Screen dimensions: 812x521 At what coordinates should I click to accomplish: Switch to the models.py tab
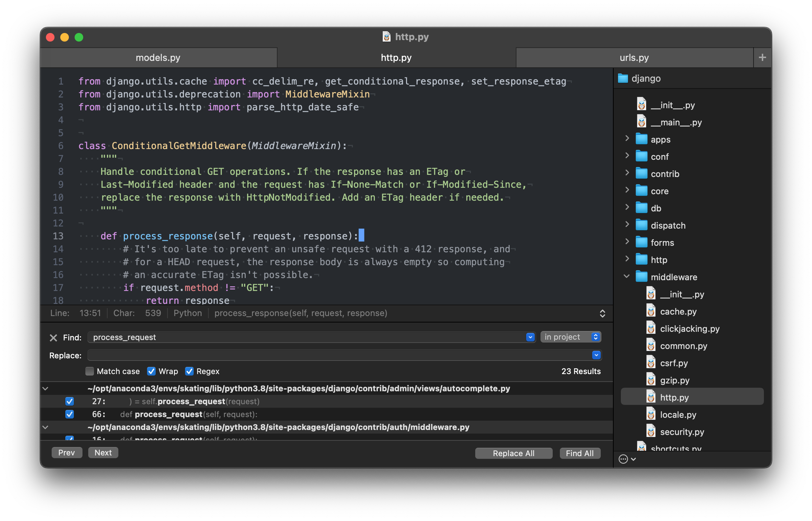[158, 58]
